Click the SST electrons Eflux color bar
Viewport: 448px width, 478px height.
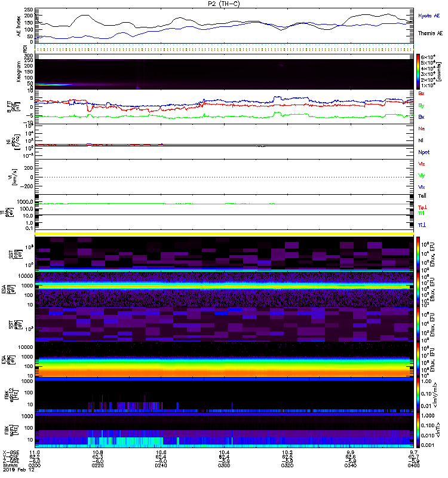coord(418,324)
